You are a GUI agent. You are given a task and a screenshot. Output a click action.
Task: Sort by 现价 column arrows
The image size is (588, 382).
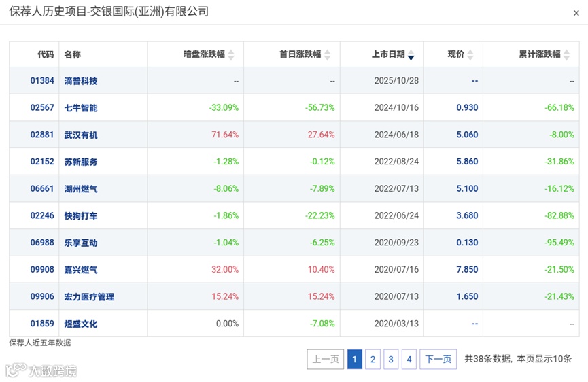[x=470, y=55]
